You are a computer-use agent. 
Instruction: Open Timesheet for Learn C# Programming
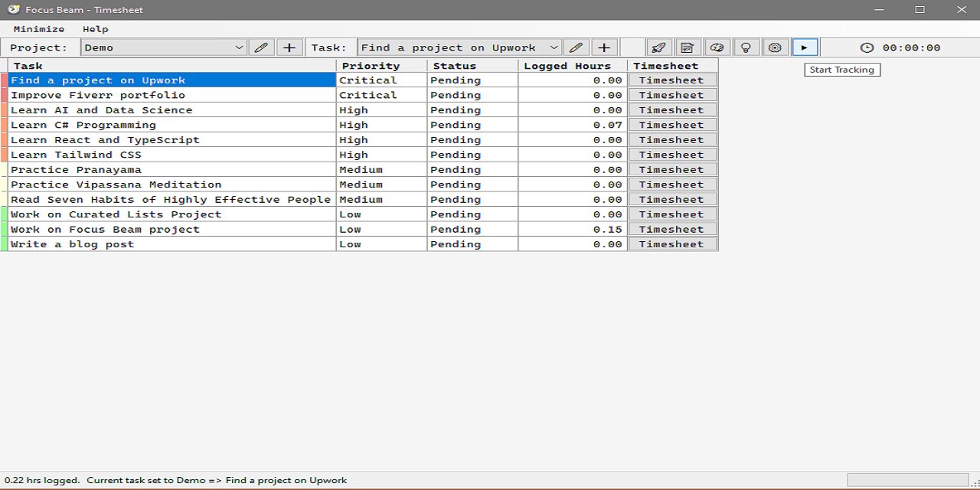click(x=672, y=125)
